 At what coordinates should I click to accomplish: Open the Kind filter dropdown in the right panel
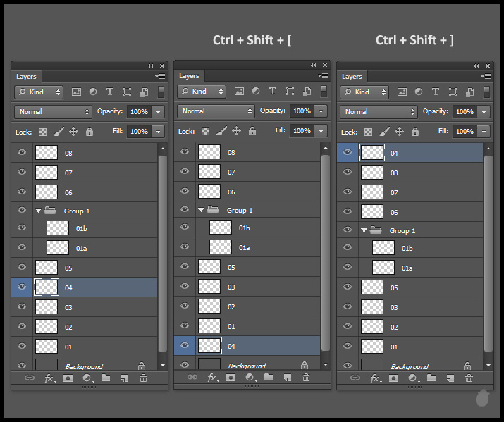pos(365,92)
